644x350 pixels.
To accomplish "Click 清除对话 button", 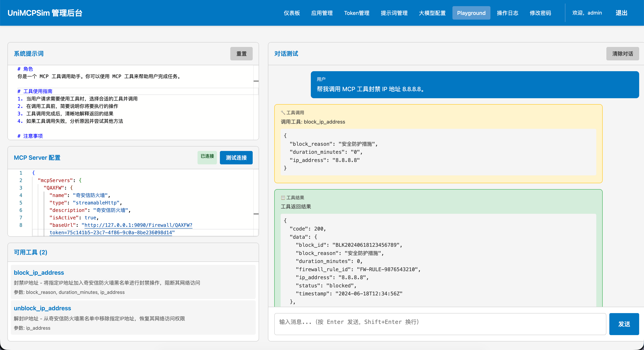I will tap(623, 53).
